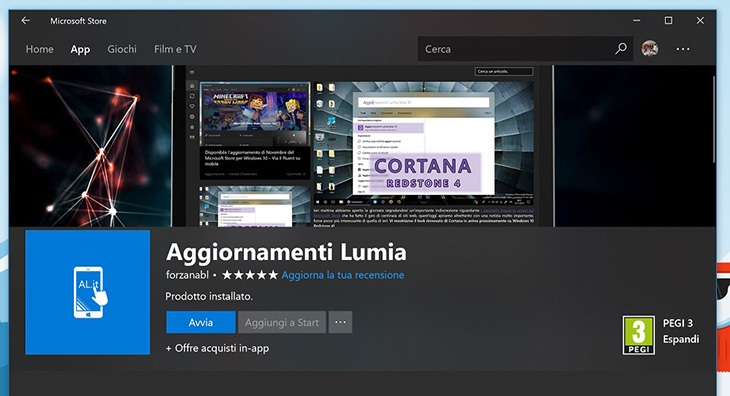
Task: Open the Giochi tab
Action: pyautogui.click(x=122, y=49)
